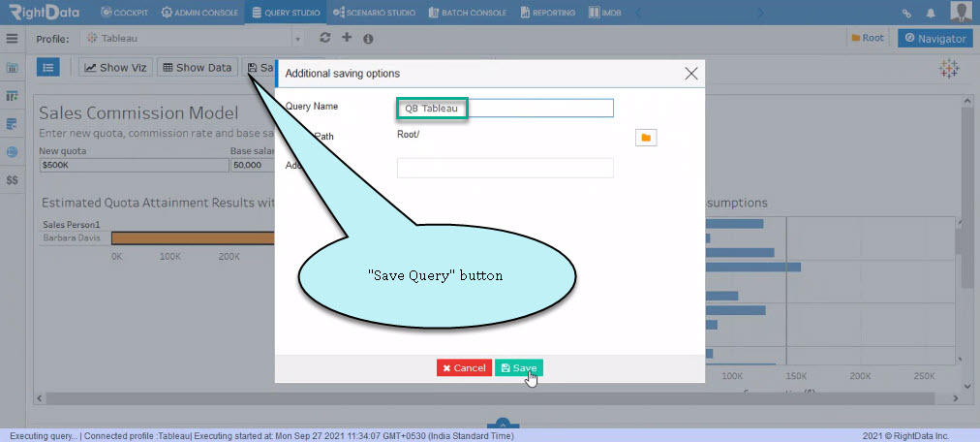This screenshot has width=980, height=442.
Task: Click the info icon next to profile
Action: click(368, 39)
